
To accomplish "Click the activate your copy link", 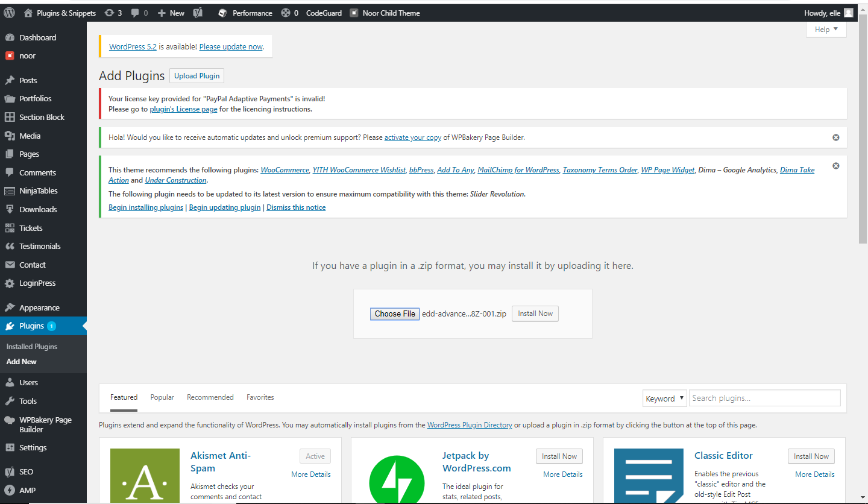I will [413, 137].
